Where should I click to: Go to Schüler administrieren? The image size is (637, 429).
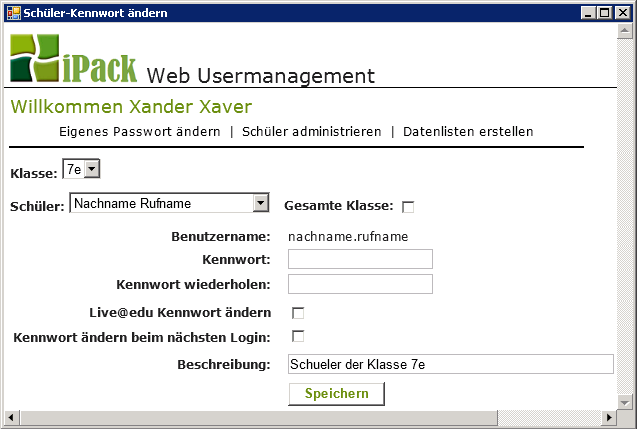tap(311, 132)
